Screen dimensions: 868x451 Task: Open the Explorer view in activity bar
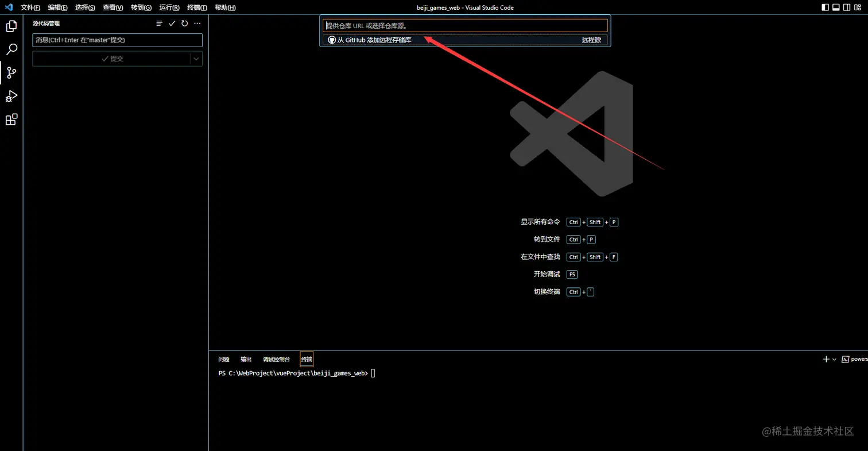click(11, 26)
